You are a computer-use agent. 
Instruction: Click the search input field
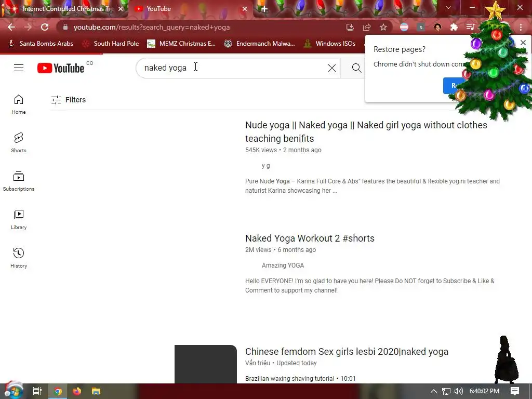234,68
